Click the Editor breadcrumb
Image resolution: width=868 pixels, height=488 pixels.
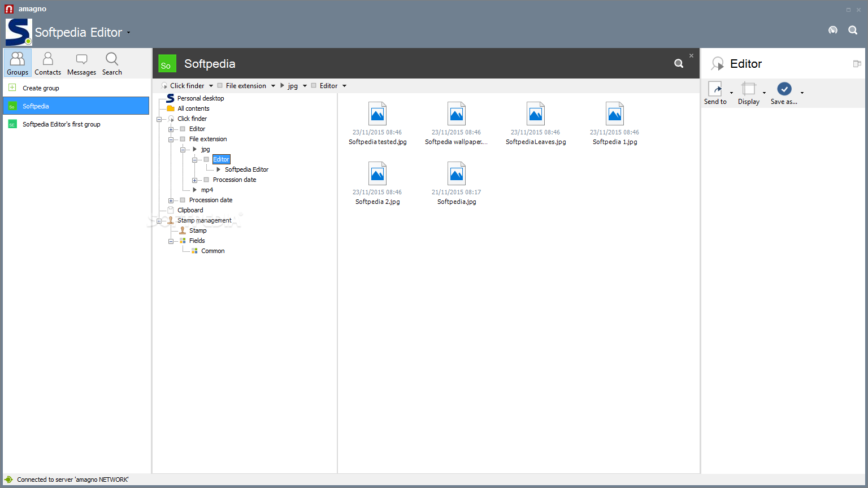(x=328, y=86)
